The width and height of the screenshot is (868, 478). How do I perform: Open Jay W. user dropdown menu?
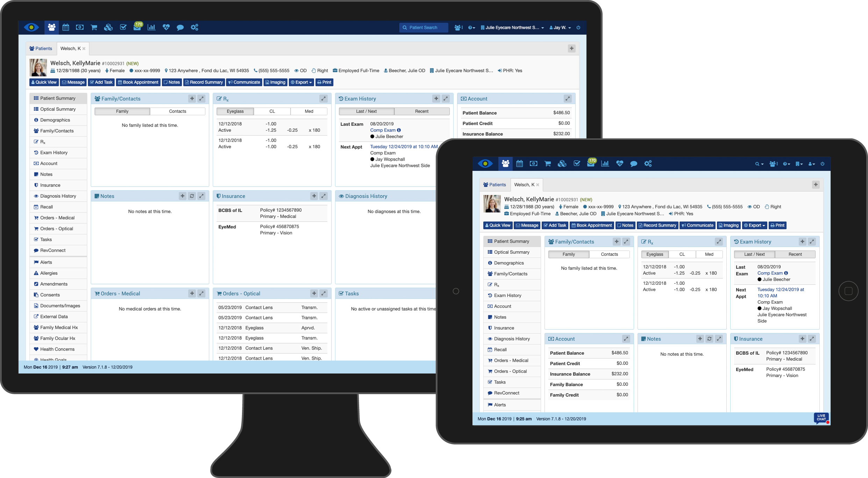coord(560,28)
